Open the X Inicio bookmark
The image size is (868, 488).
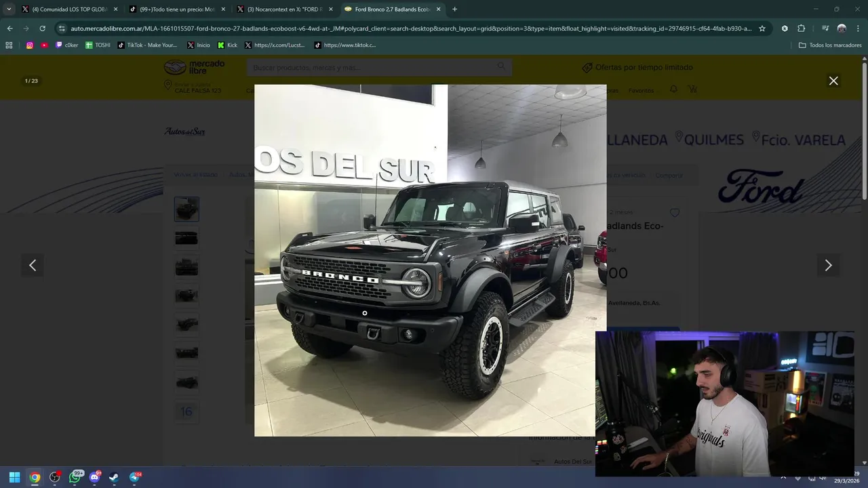tap(198, 45)
